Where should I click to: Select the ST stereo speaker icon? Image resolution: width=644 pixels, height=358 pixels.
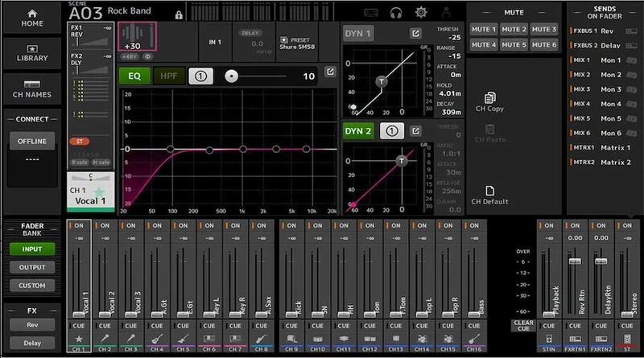coord(627,339)
